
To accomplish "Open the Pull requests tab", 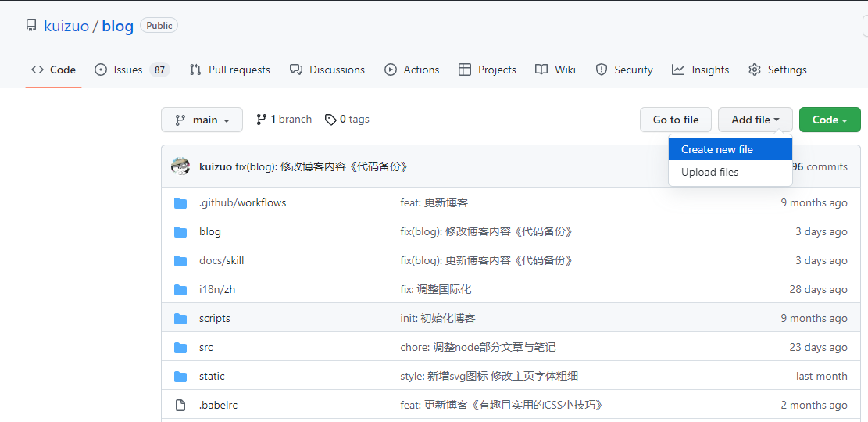I will coord(230,70).
